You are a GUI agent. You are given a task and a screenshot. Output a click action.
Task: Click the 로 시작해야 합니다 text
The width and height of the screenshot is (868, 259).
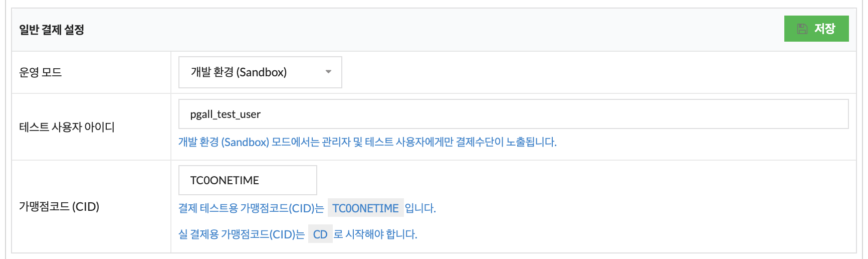(376, 234)
